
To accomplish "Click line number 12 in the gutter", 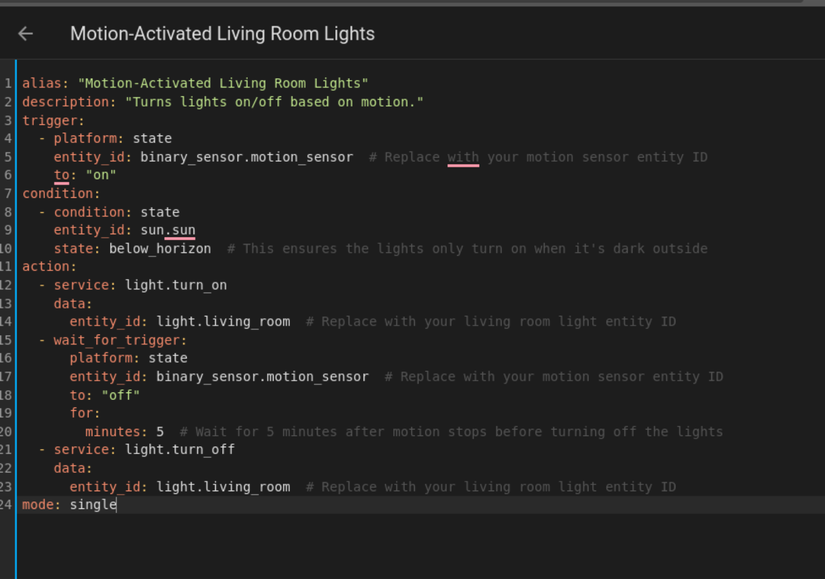I will pyautogui.click(x=7, y=285).
